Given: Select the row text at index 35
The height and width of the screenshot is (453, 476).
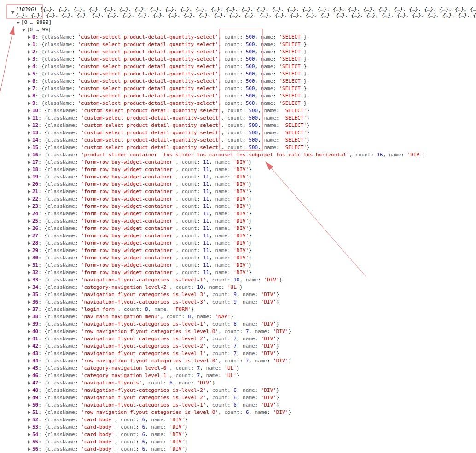Looking at the screenshot, I should coord(156,294).
